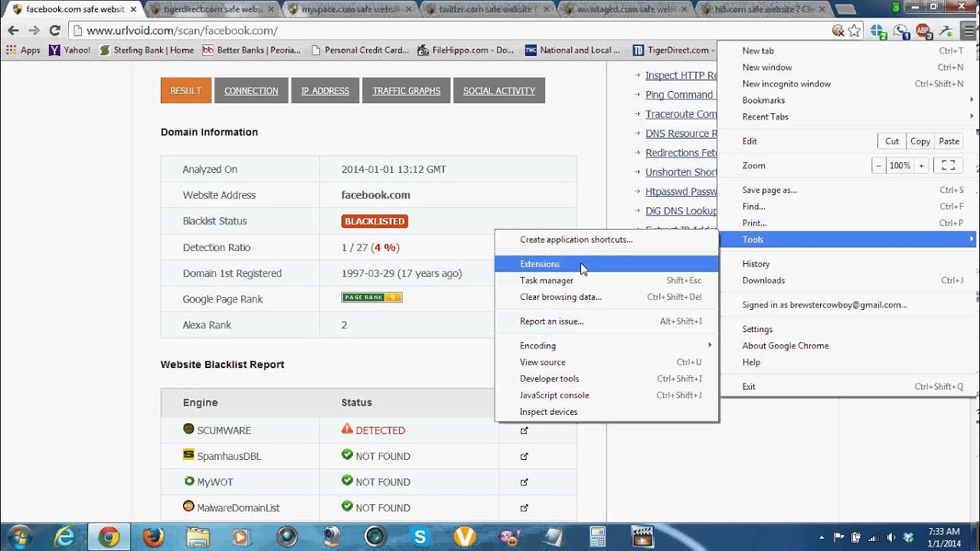This screenshot has height=551, width=980.
Task: Click the network signal tray icon
Action: click(x=874, y=536)
